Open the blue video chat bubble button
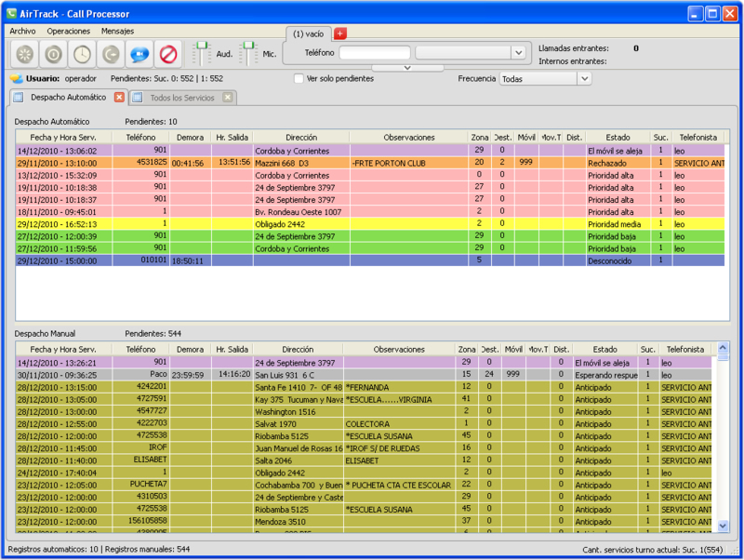Viewport: 744px width, 560px height. tap(139, 54)
